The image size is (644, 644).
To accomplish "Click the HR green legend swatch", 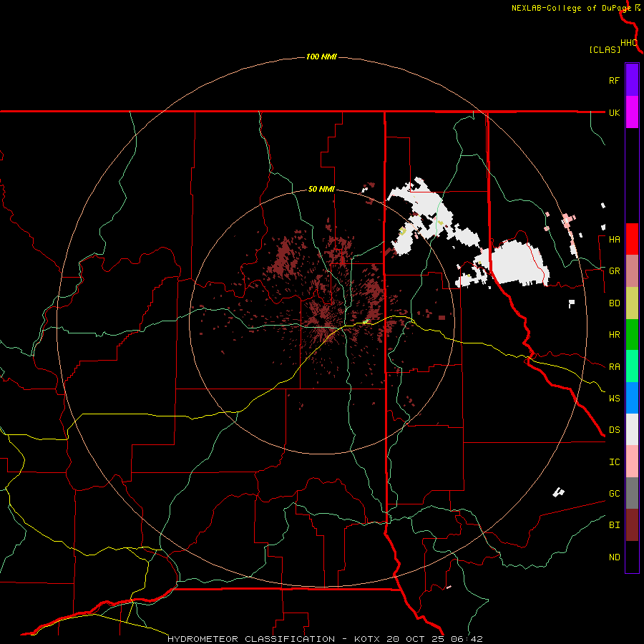I will 632,335.
